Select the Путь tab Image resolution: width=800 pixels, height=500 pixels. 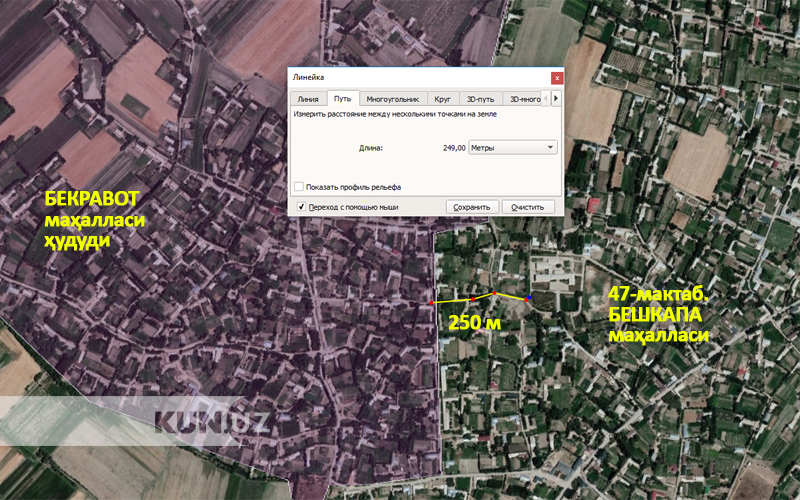(342, 99)
